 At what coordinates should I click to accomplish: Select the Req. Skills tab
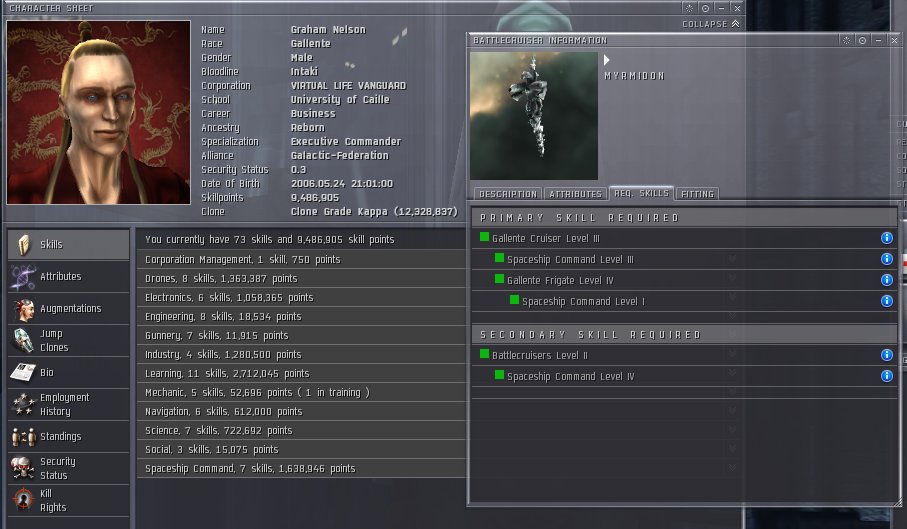click(641, 193)
